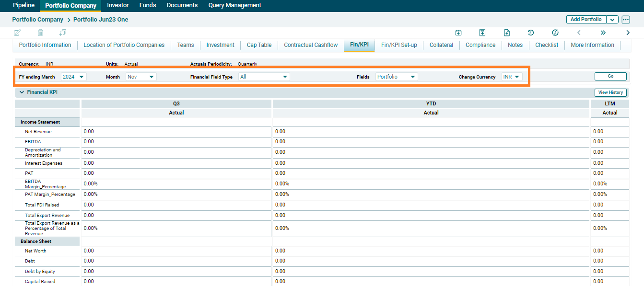This screenshot has width=644, height=286.
Task: Open the history clock icon
Action: [x=531, y=33]
